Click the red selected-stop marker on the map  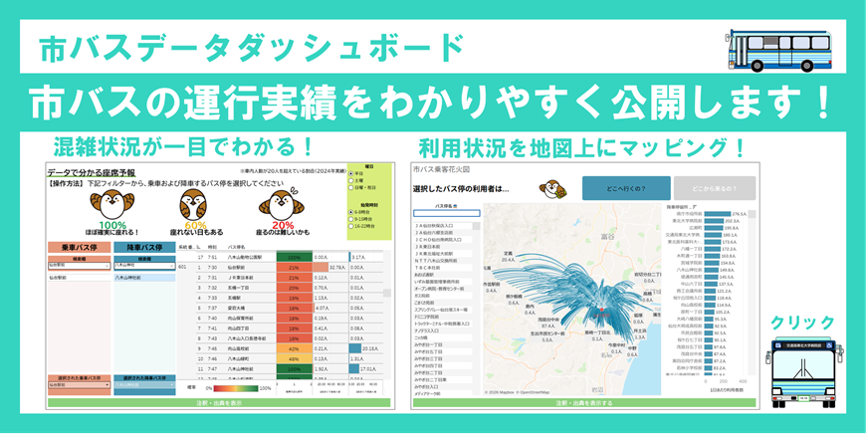point(599,312)
